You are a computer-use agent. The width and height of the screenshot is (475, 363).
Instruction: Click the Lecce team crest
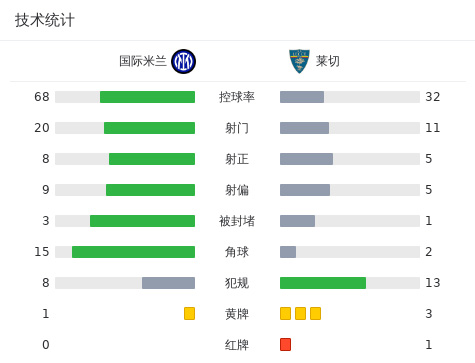(x=299, y=61)
